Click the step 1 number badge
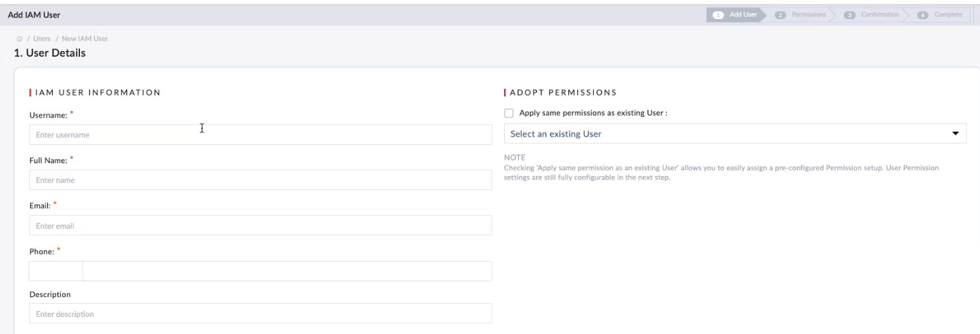 [x=717, y=14]
